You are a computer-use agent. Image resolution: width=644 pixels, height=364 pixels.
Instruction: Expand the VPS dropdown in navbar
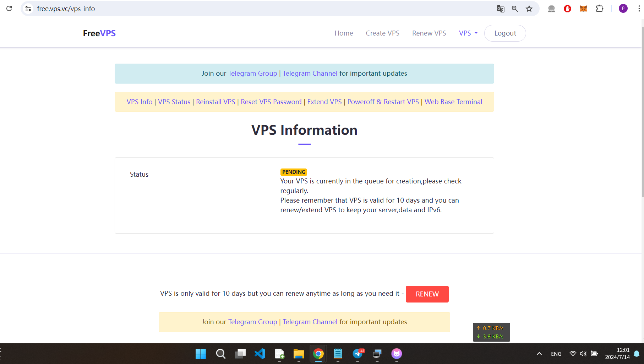pyautogui.click(x=468, y=33)
